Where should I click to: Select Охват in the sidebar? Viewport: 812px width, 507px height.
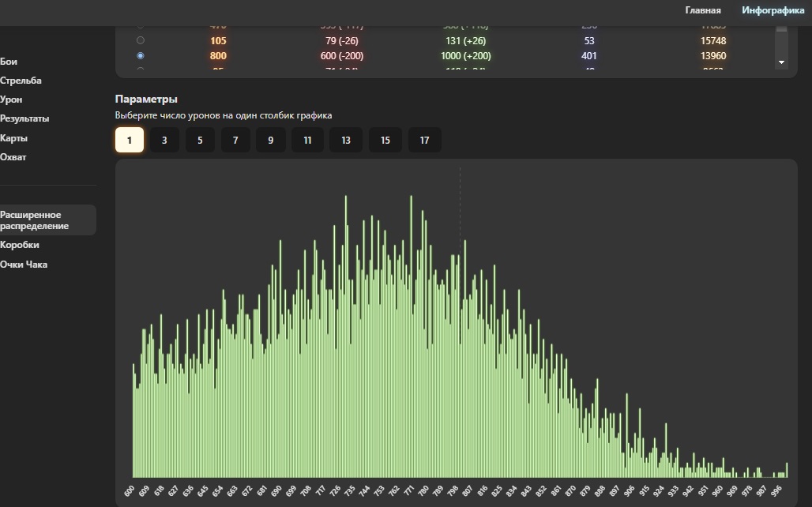point(13,157)
